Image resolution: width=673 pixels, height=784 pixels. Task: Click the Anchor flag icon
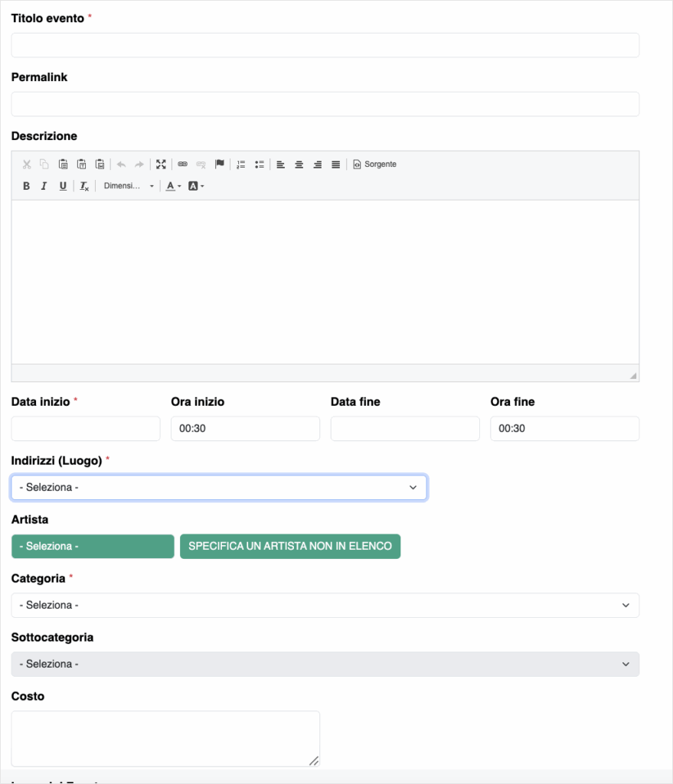point(220,164)
